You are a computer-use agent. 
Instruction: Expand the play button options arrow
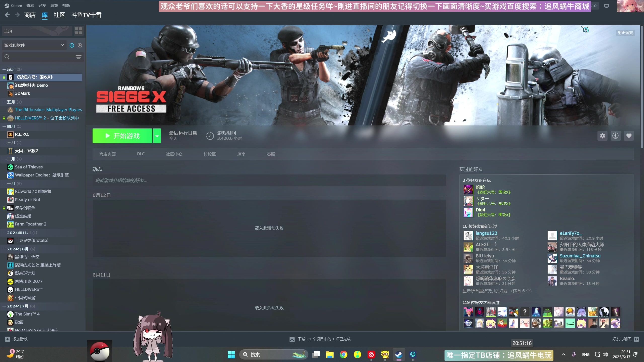tap(157, 136)
